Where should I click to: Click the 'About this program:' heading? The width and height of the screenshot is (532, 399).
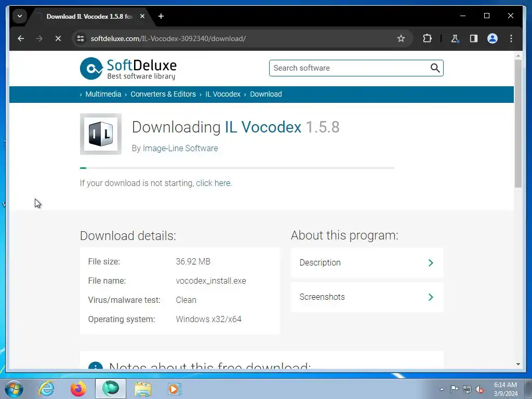pyautogui.click(x=344, y=235)
